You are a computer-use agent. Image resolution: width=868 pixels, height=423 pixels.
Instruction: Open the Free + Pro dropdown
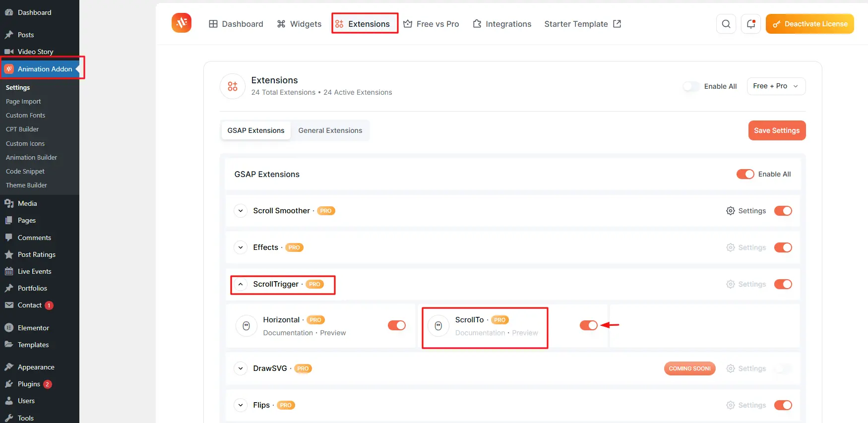click(776, 86)
